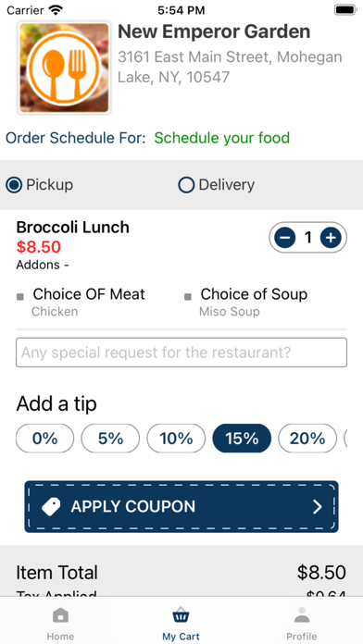Decrease Broccoli Lunch quantity with minus icon
This screenshot has height=644, width=363.
[285, 238]
